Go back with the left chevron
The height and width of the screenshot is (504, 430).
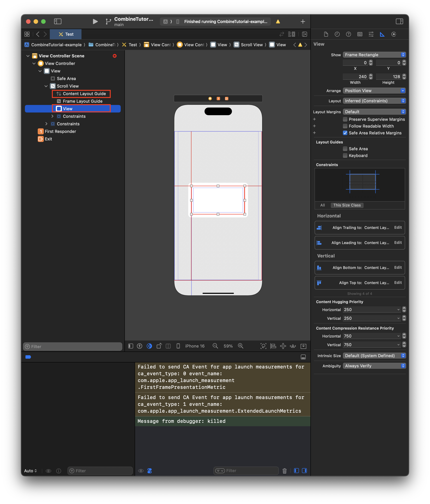38,34
